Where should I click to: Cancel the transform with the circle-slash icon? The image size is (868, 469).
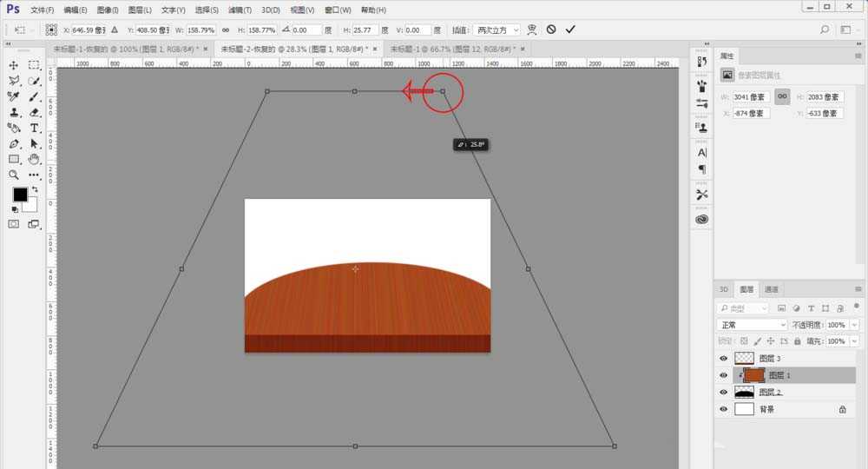point(551,30)
